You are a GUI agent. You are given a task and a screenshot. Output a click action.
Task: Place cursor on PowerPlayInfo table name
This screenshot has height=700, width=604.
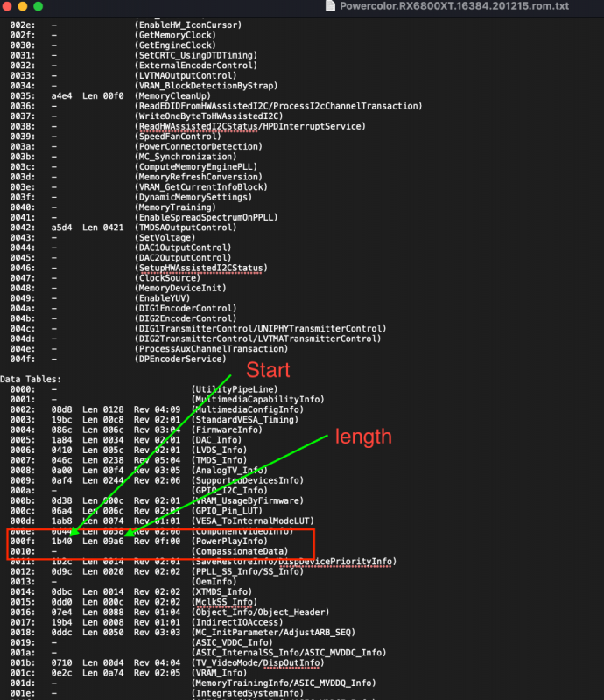[x=229, y=541]
